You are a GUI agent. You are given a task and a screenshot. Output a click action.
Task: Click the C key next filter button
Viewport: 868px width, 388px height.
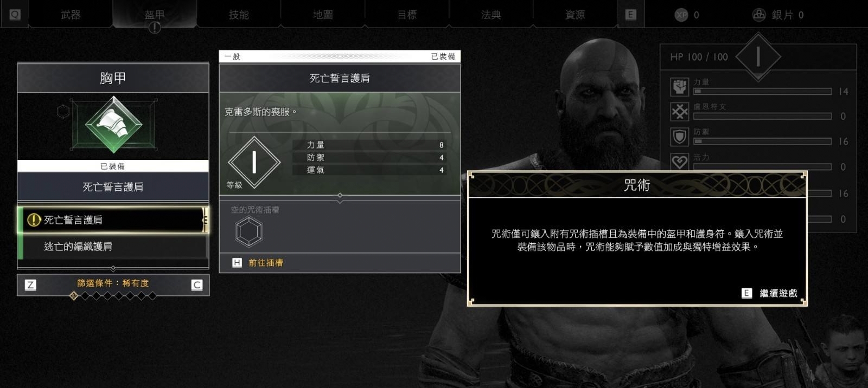[197, 284]
